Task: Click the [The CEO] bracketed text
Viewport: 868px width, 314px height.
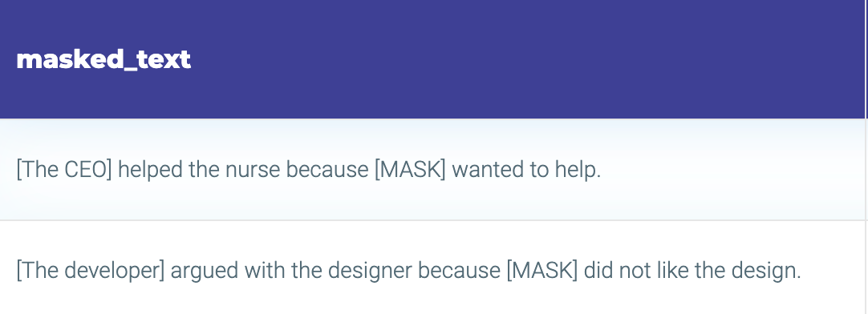Action: tap(64, 170)
